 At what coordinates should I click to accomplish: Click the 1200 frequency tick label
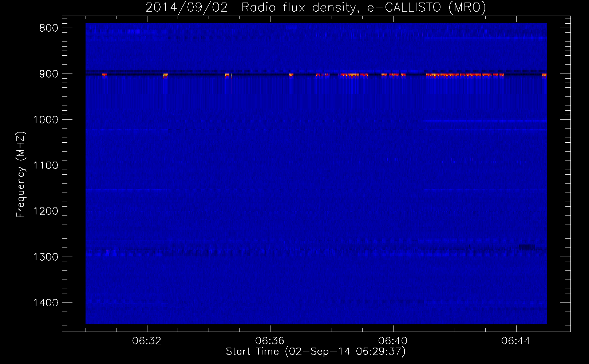click(46, 211)
